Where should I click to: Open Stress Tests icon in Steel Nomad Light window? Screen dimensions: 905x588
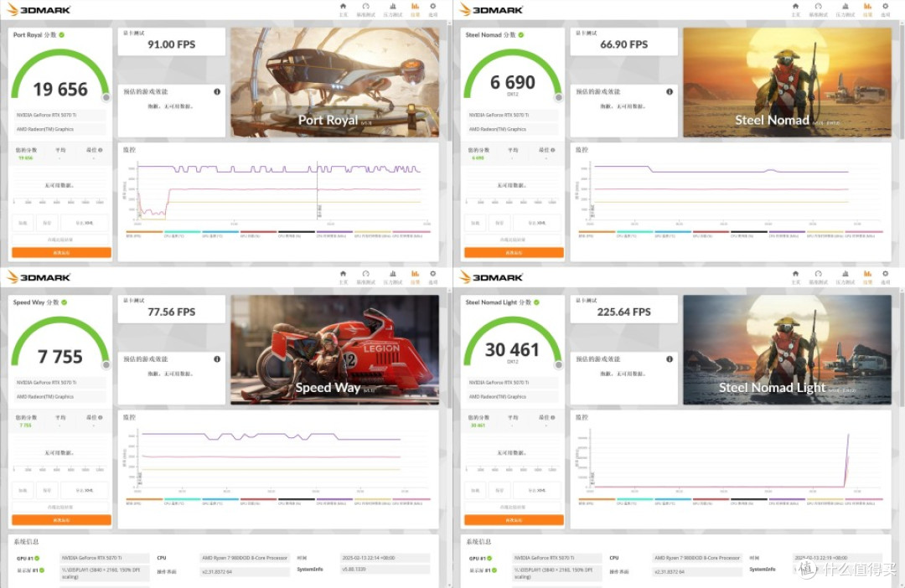tap(846, 274)
